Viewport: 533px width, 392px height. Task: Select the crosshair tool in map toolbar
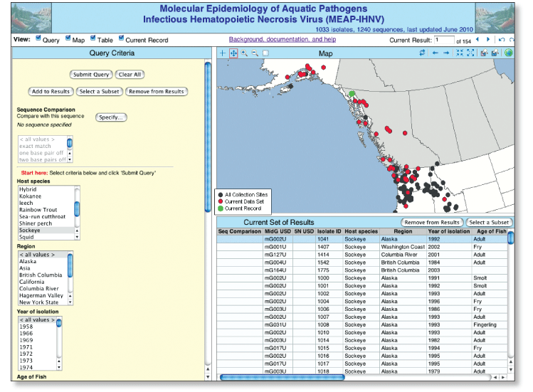(223, 53)
